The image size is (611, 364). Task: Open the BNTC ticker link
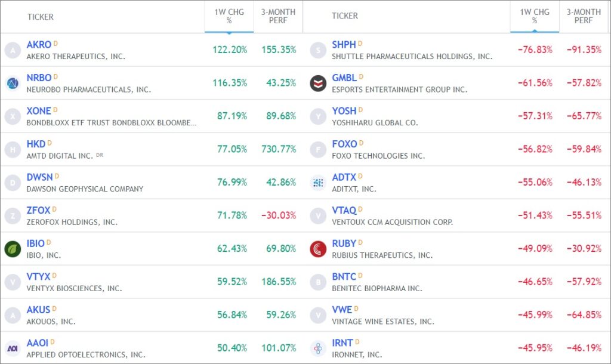(344, 277)
